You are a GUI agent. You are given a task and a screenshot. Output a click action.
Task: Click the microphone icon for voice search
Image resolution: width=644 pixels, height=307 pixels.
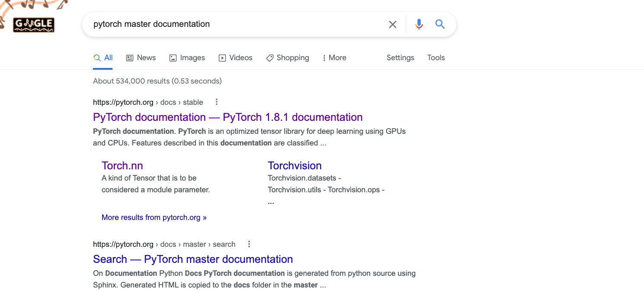(x=418, y=24)
